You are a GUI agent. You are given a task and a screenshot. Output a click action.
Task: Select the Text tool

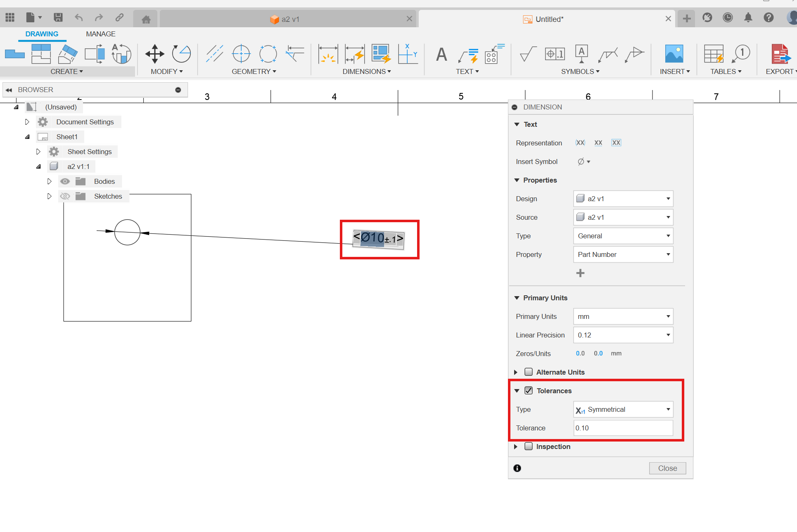click(441, 54)
